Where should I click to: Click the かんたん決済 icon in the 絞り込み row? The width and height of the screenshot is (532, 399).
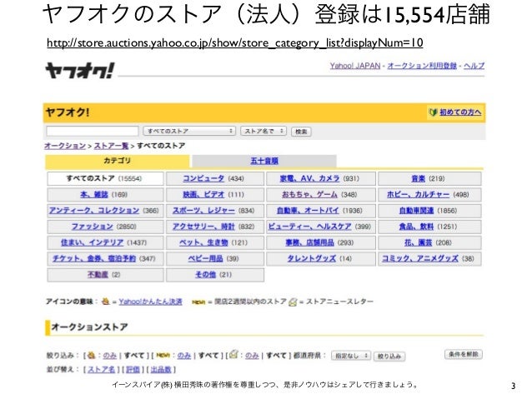(91, 356)
